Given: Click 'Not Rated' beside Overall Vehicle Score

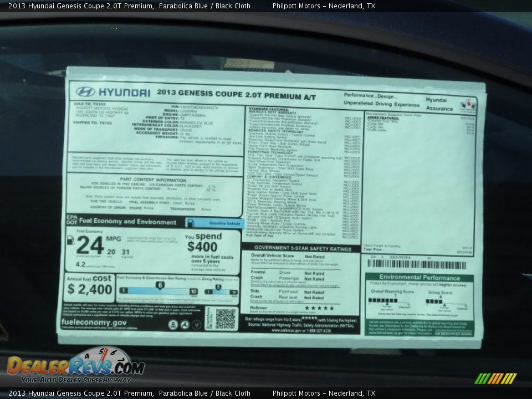Looking at the screenshot, I should click(x=315, y=257).
